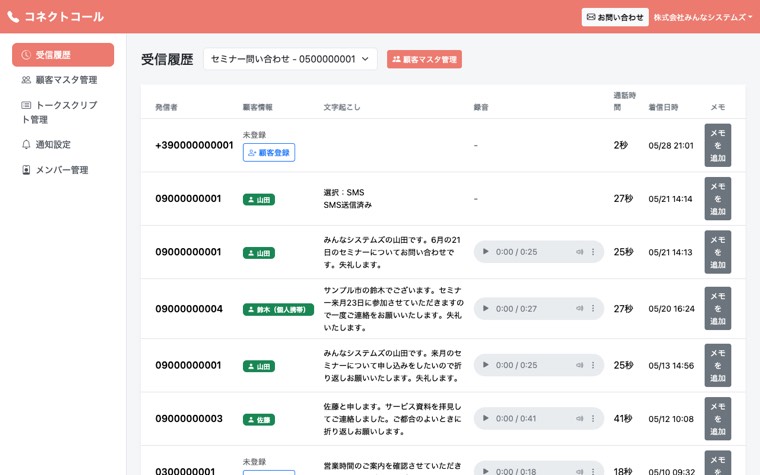Open the 鈴木(個人携帯) customer tag

click(x=278, y=309)
